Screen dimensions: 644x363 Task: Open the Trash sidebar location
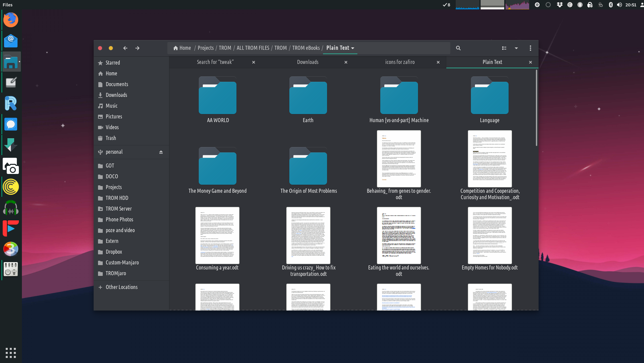click(x=110, y=138)
